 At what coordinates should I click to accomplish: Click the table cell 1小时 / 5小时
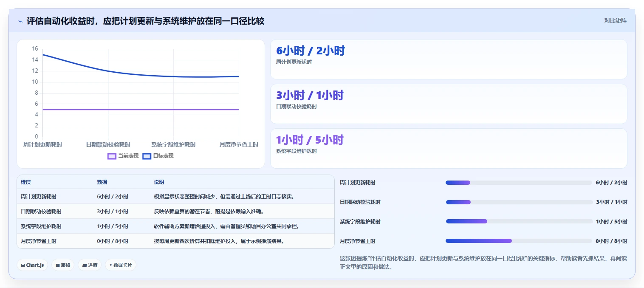[x=113, y=226]
